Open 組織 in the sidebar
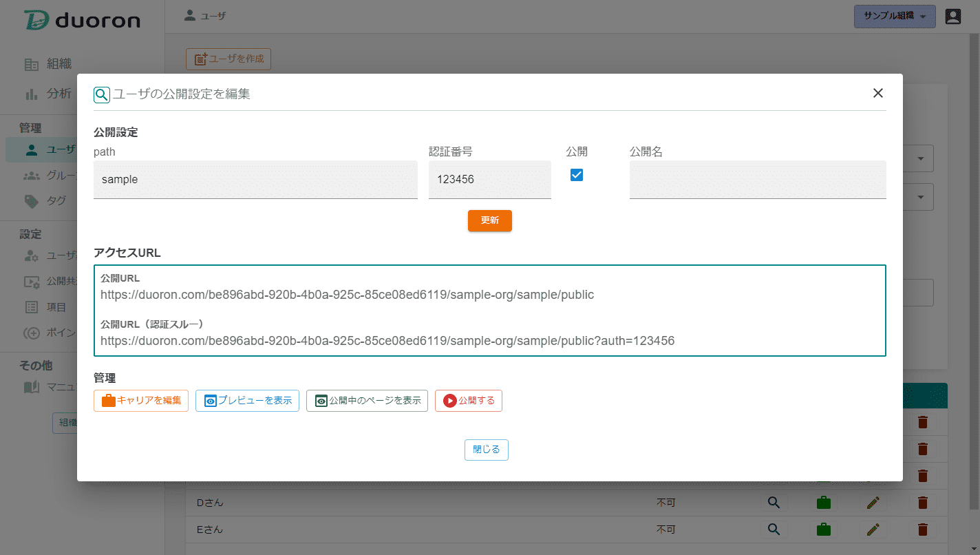Viewport: 980px width, 555px height. point(47,64)
